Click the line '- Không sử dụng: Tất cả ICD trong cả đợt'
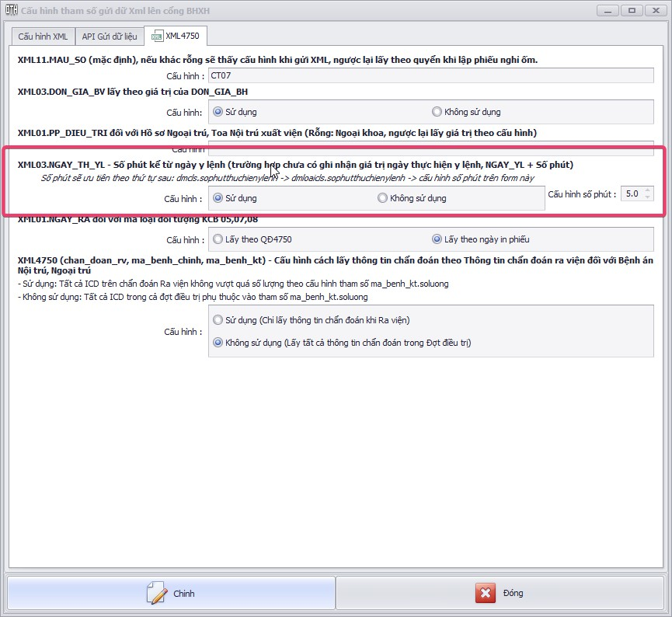Screen dimensions: 672x617 (x=193, y=297)
